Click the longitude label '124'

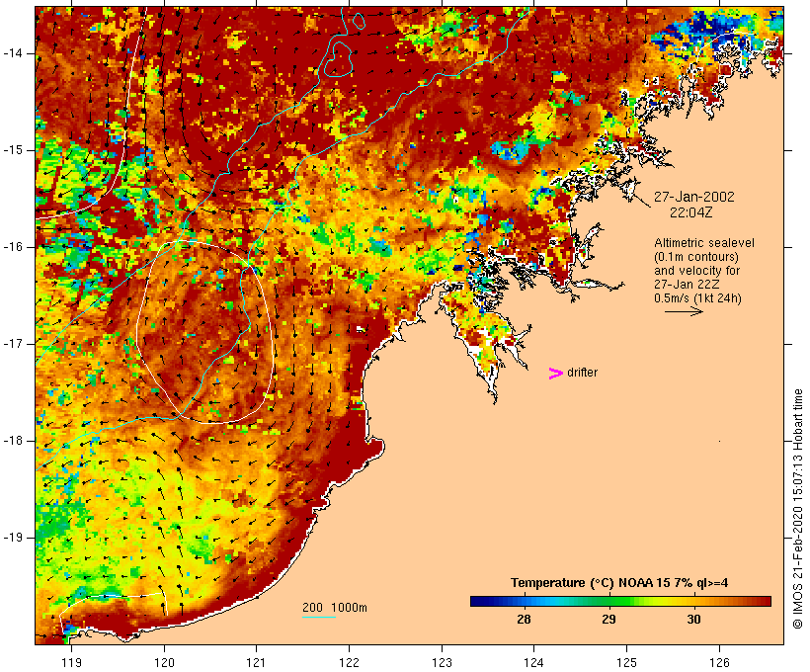[534, 663]
